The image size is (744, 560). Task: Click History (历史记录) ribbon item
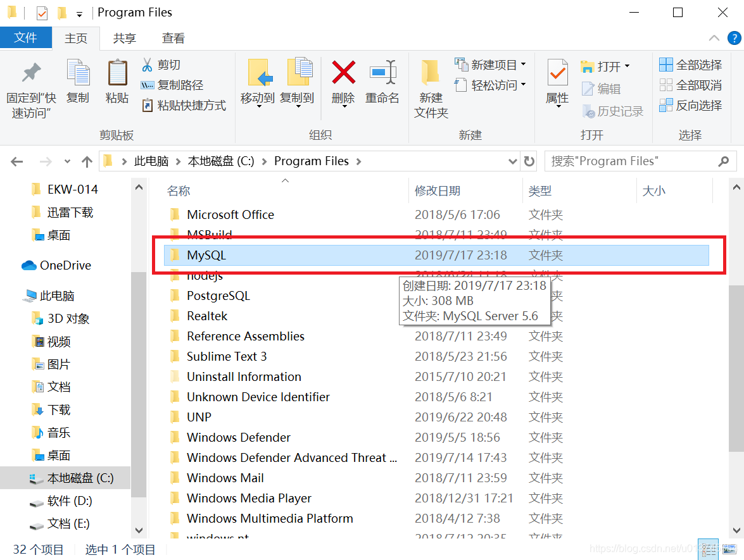click(612, 111)
